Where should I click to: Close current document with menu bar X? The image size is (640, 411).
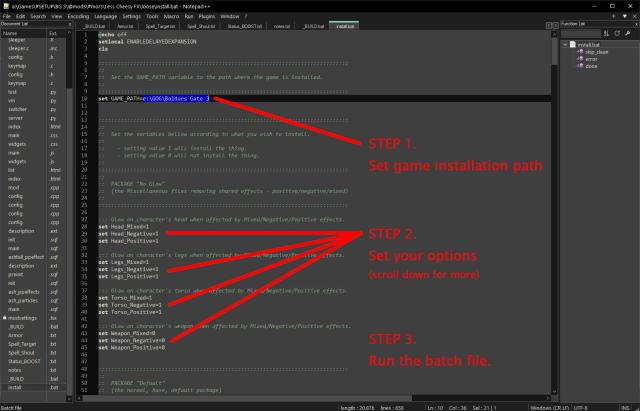point(635,16)
